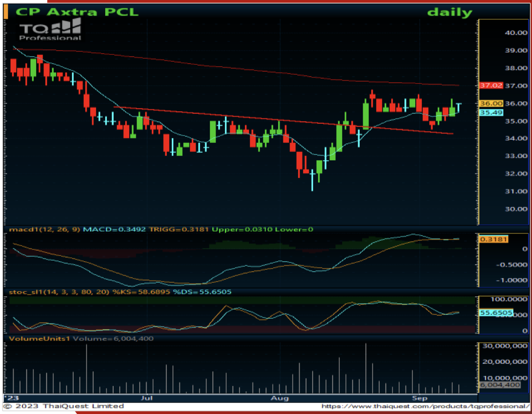Click the 40.00 price axis label

point(516,33)
